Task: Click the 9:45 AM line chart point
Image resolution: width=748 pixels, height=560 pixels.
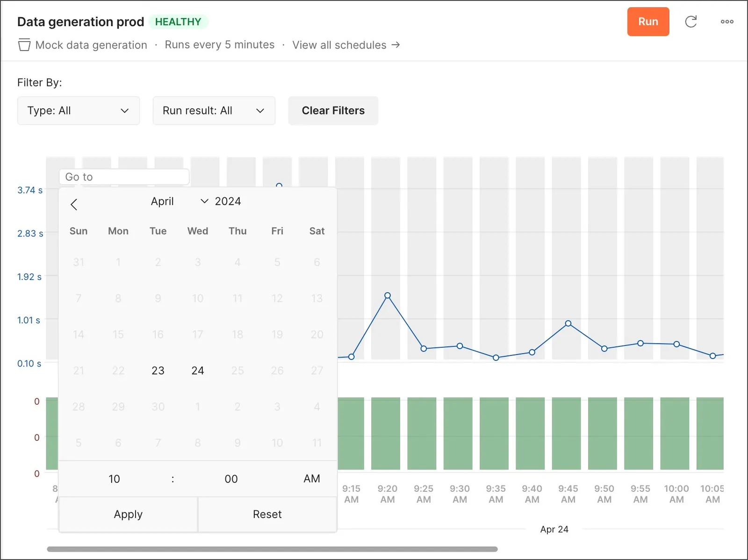Action: point(568,323)
